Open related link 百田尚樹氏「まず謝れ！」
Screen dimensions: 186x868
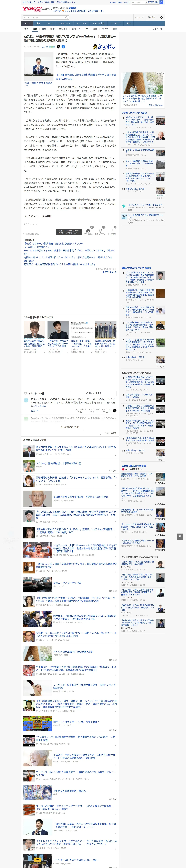(37, 247)
